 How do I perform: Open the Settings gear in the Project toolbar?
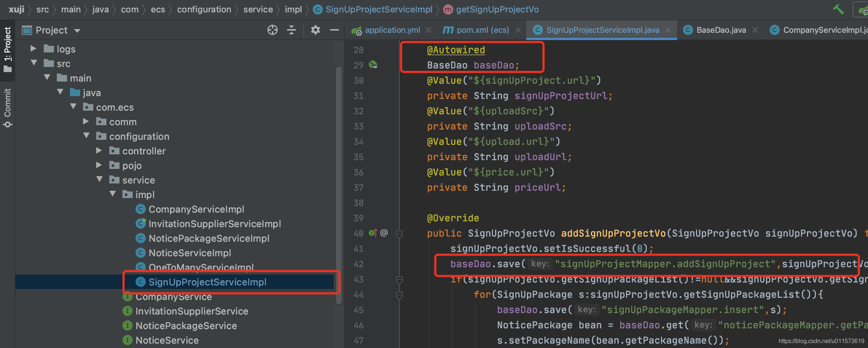[315, 30]
